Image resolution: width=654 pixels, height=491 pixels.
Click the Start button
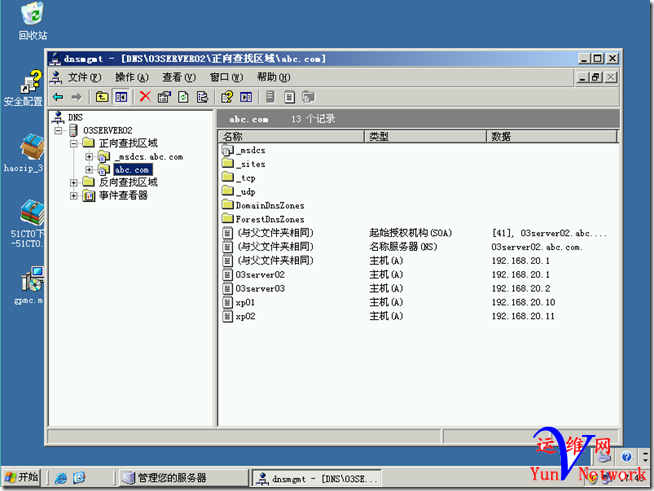pyautogui.click(x=22, y=477)
